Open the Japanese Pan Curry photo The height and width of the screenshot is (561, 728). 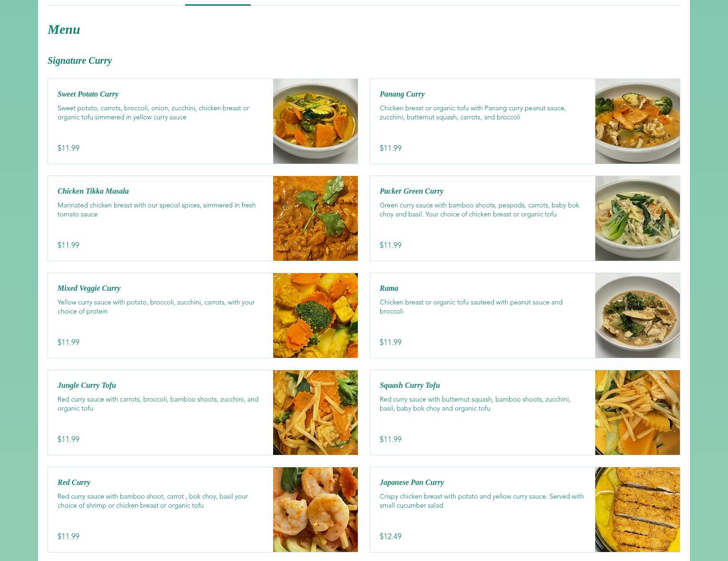point(638,510)
